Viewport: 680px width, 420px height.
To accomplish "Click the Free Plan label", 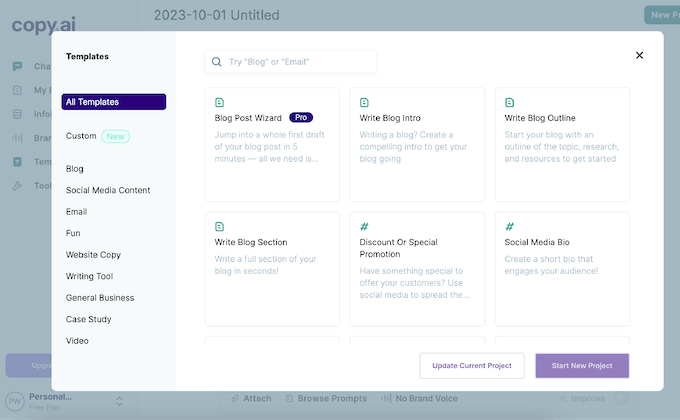I will pyautogui.click(x=45, y=407).
